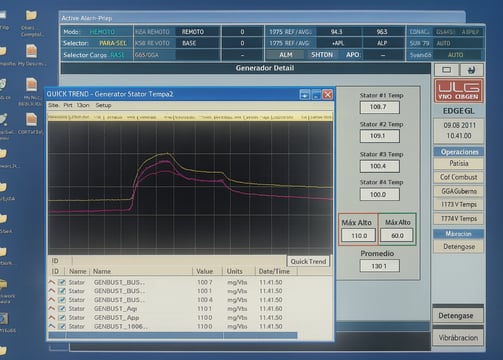This screenshot has height=360, width=503.
Task: Click the Quick Trend pin icon
Action: [x=304, y=95]
